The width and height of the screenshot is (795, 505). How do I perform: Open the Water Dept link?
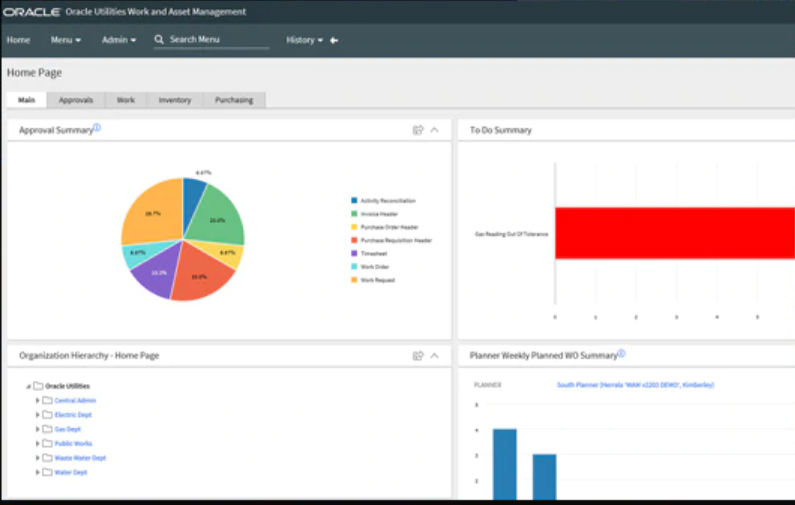(70, 472)
